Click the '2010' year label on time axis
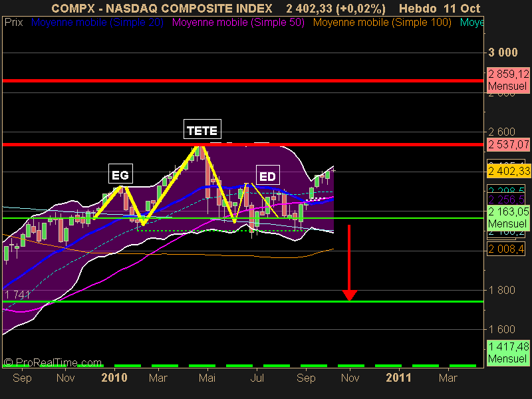Viewport: 532px width, 399px height. [114, 378]
